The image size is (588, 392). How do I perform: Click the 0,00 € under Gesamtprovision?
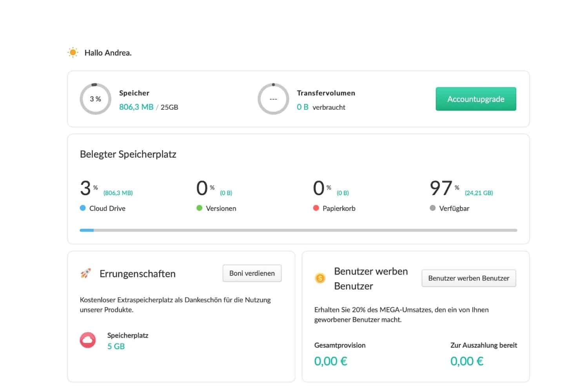tap(331, 361)
